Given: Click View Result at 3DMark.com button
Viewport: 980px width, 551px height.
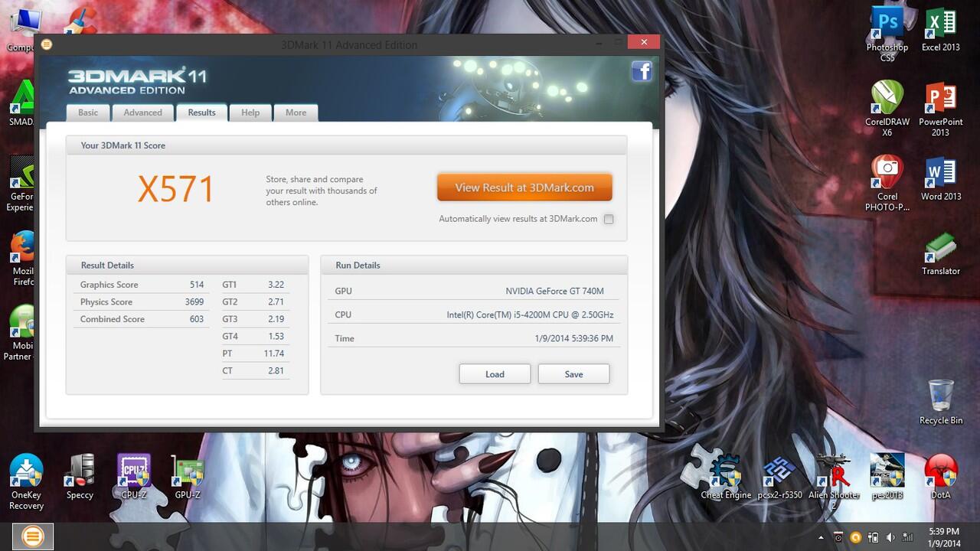Looking at the screenshot, I should point(524,187).
